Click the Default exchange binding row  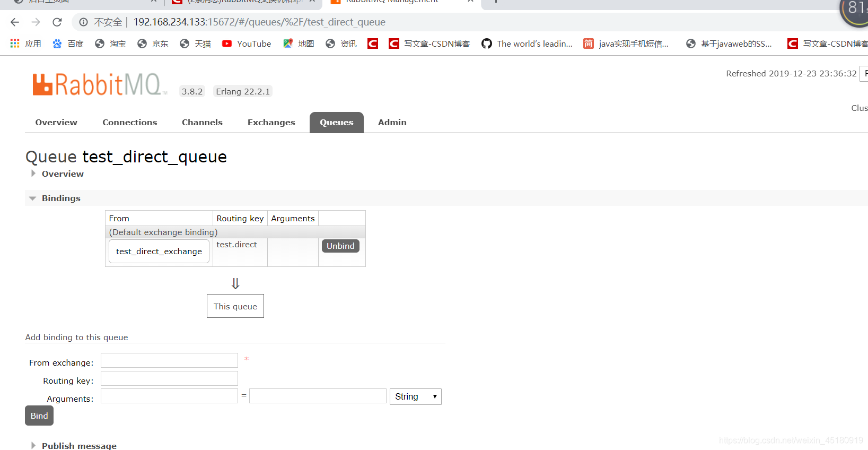tap(235, 232)
